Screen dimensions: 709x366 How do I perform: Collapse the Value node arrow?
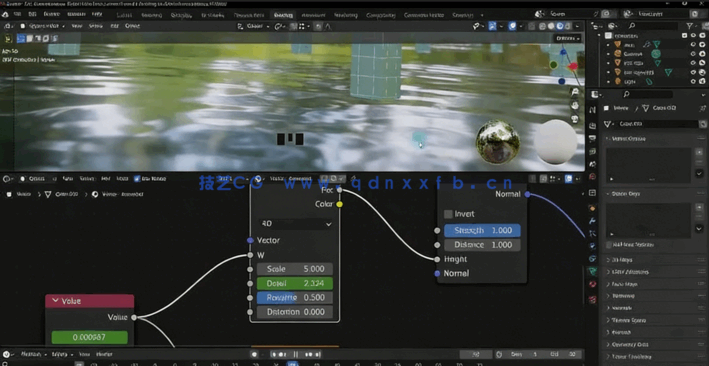click(x=55, y=301)
